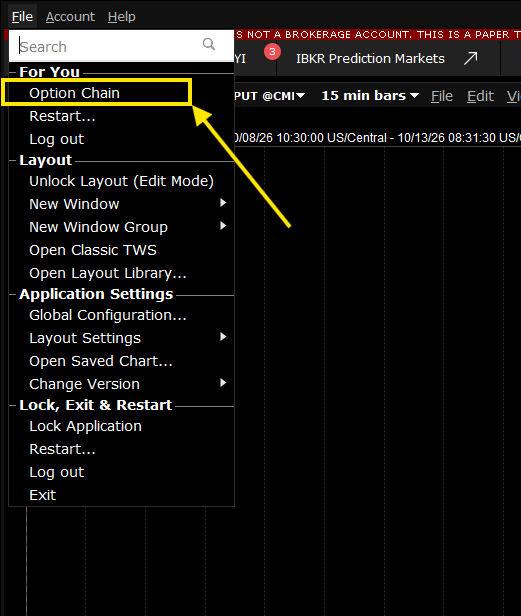Click the red notification badge showing 3
This screenshot has height=616, width=521.
click(x=272, y=51)
